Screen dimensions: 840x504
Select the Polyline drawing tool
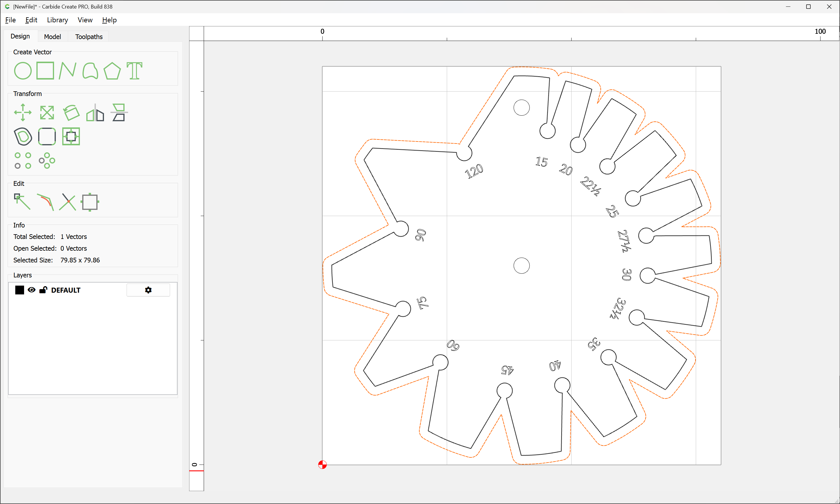67,71
